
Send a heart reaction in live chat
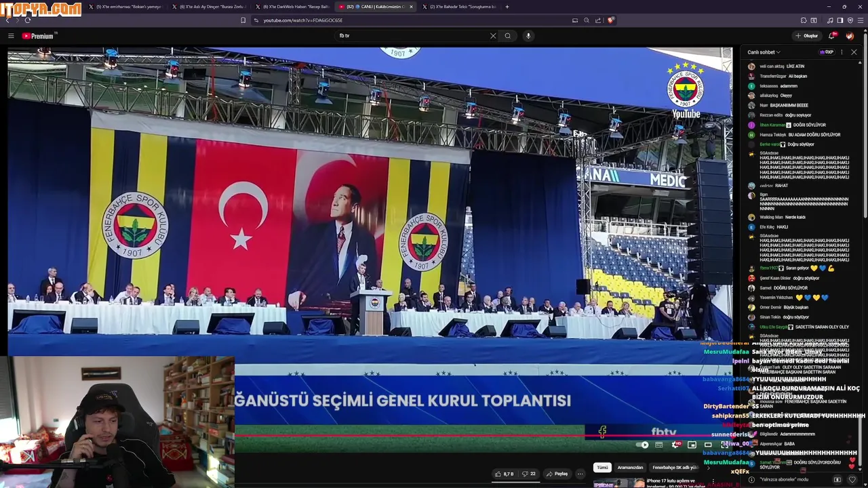pos(852,480)
